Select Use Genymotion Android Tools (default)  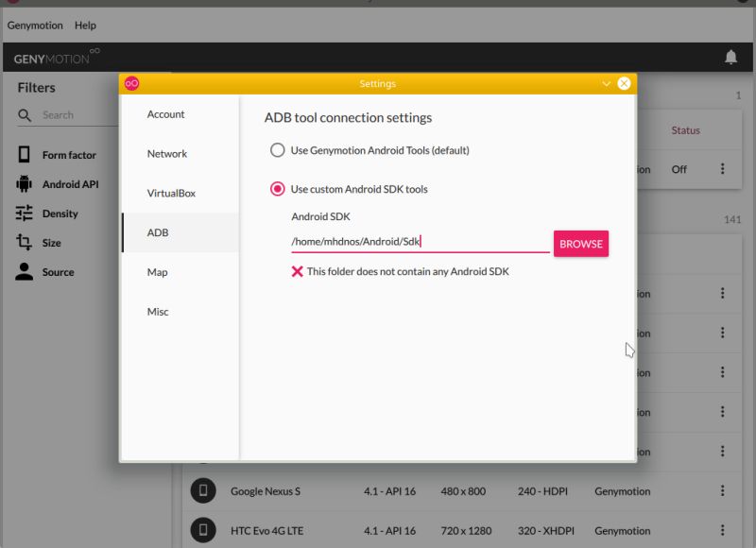[278, 149]
